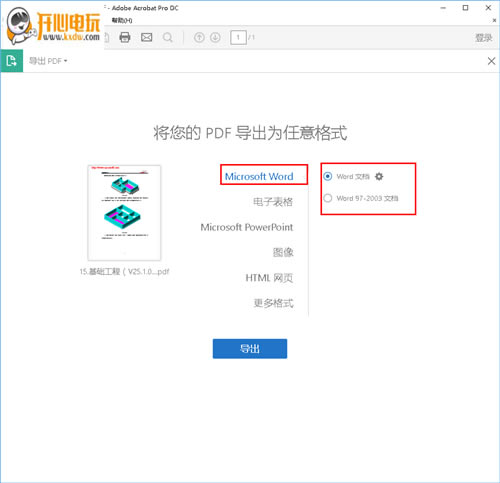500x483 pixels.
Task: Choose the Word 97-2003 文档 radio button
Action: pyautogui.click(x=328, y=198)
